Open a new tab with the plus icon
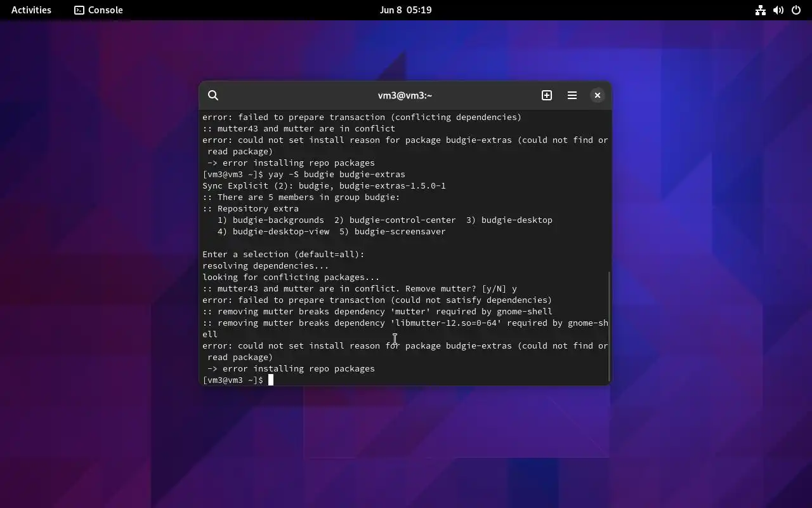The height and width of the screenshot is (508, 812). pos(547,95)
